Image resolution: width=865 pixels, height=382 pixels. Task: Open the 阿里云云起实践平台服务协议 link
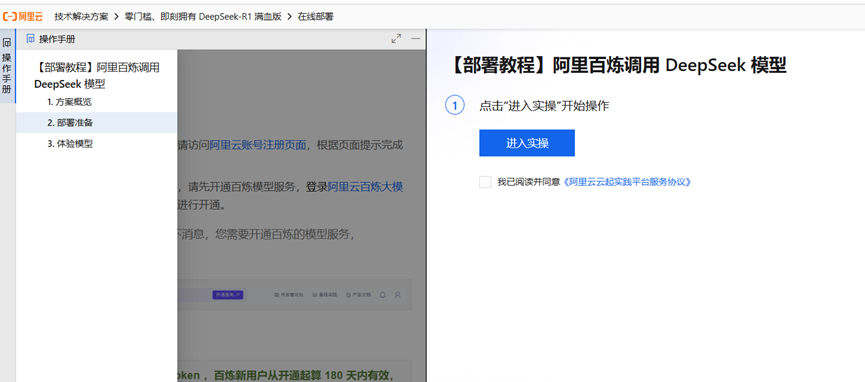626,182
